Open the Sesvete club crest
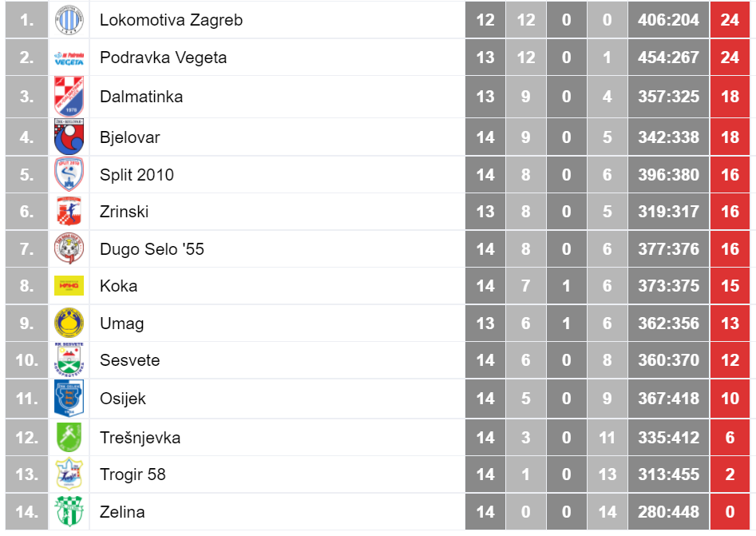 click(69, 360)
